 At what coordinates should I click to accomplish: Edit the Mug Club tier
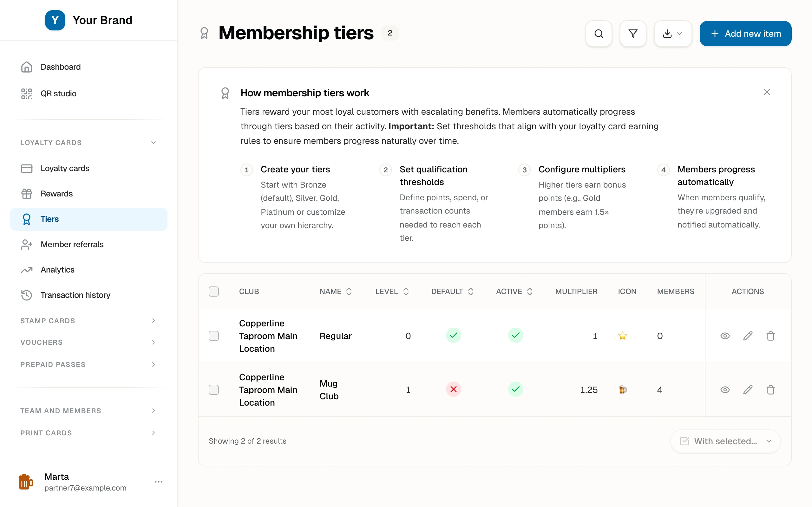coord(748,390)
